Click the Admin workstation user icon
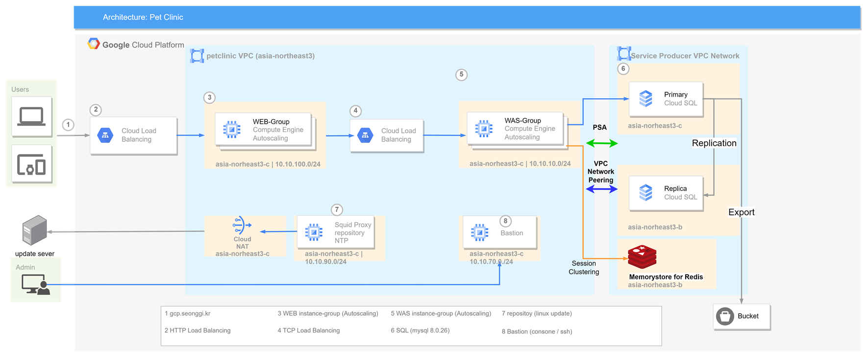Image resolution: width=868 pixels, height=358 pixels. [36, 284]
